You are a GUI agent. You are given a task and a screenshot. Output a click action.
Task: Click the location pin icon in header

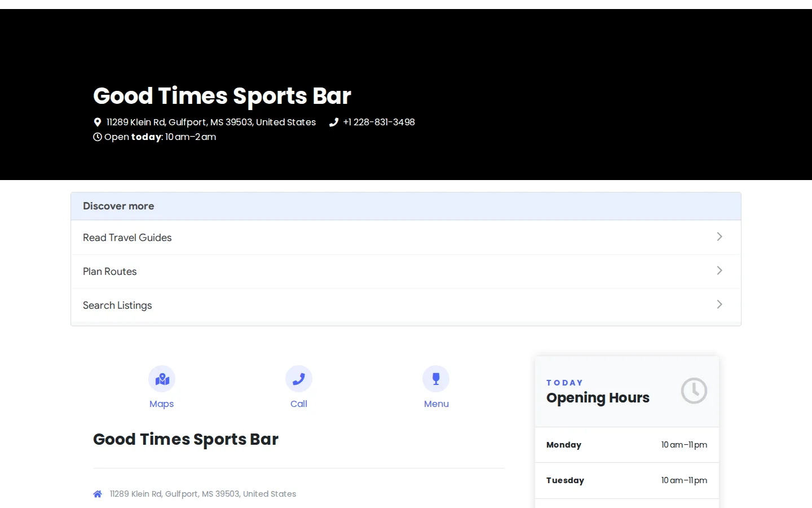tap(98, 122)
